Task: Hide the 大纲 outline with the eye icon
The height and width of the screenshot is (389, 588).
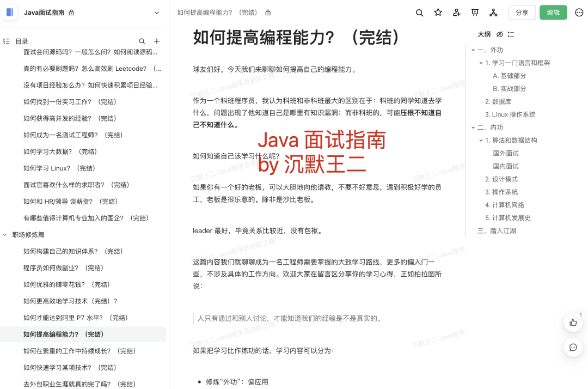Action: pyautogui.click(x=500, y=34)
